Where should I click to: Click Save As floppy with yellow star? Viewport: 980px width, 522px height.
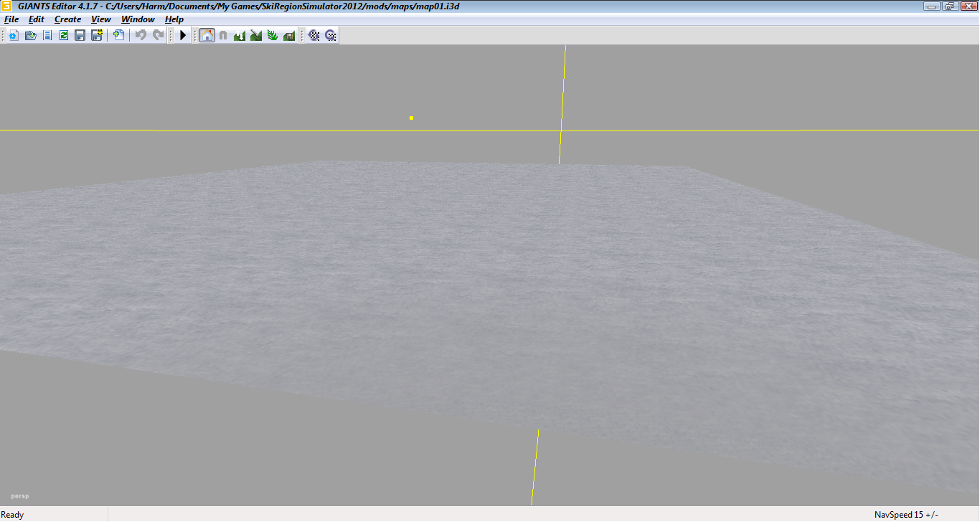97,35
